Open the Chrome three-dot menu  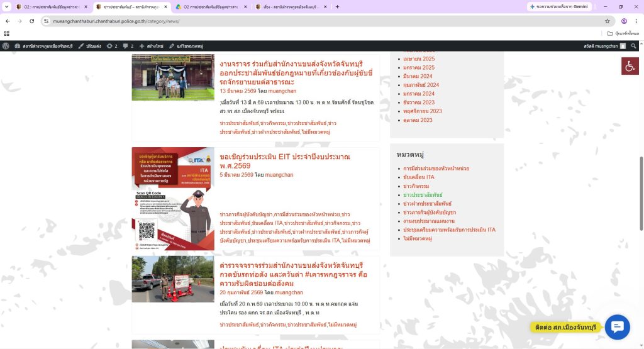(x=636, y=21)
